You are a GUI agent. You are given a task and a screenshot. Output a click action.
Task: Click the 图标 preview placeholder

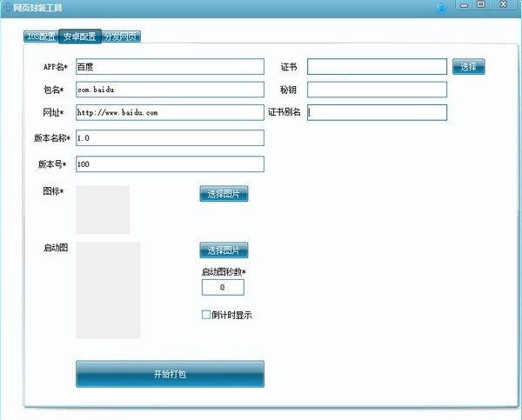pos(103,210)
